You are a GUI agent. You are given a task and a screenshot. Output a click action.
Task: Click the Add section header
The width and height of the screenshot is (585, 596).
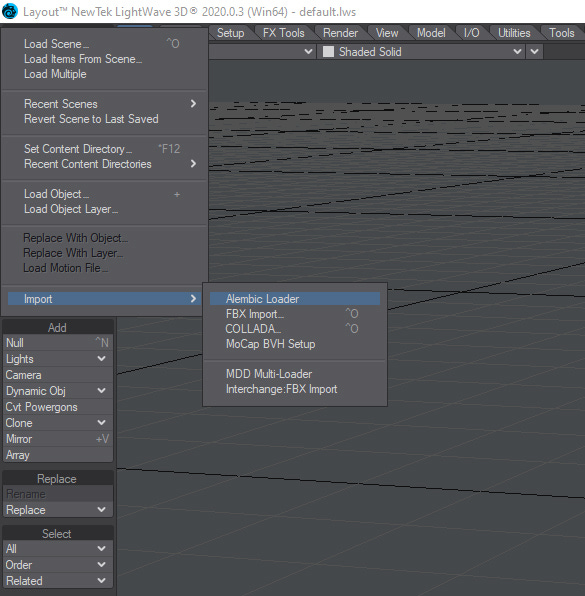point(58,327)
